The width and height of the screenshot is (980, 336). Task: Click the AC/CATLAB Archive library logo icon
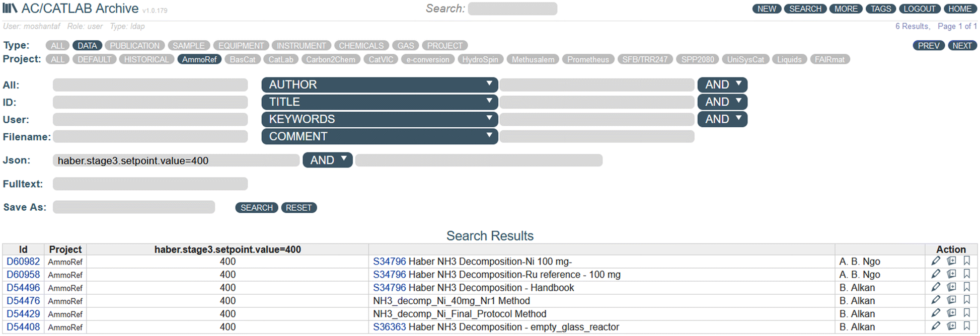[10, 8]
